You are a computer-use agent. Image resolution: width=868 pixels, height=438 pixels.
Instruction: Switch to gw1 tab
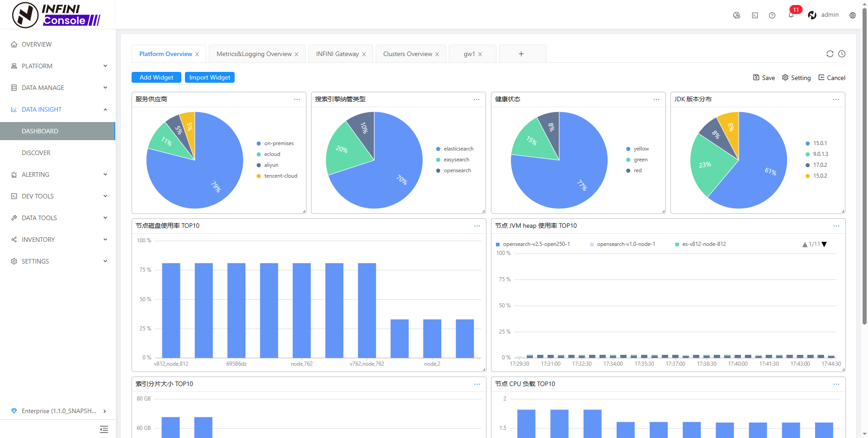(469, 54)
